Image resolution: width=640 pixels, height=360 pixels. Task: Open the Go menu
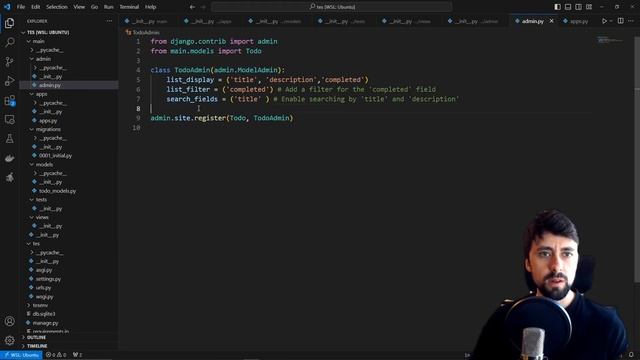click(94, 7)
